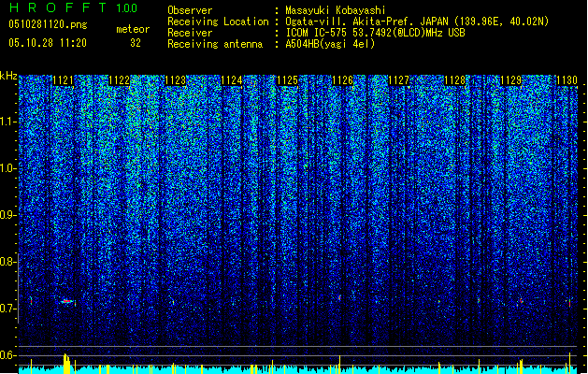Click antenna A504HB(yagi 4el) text

(x=330, y=44)
